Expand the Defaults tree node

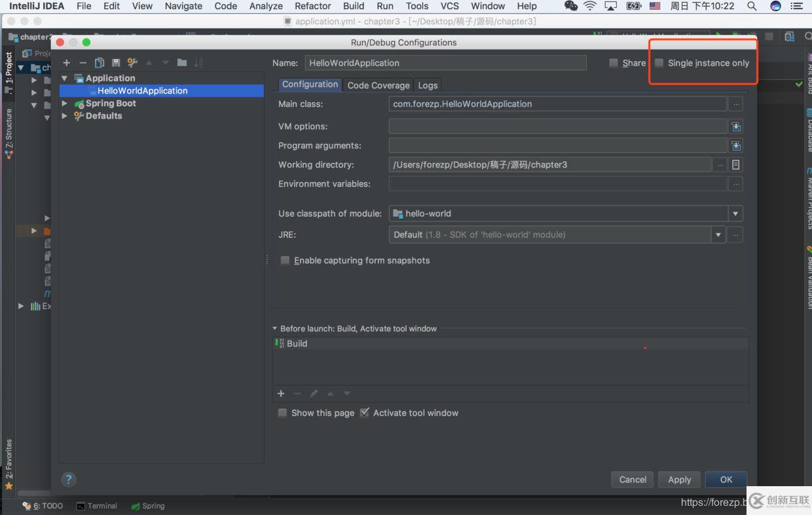click(x=65, y=116)
